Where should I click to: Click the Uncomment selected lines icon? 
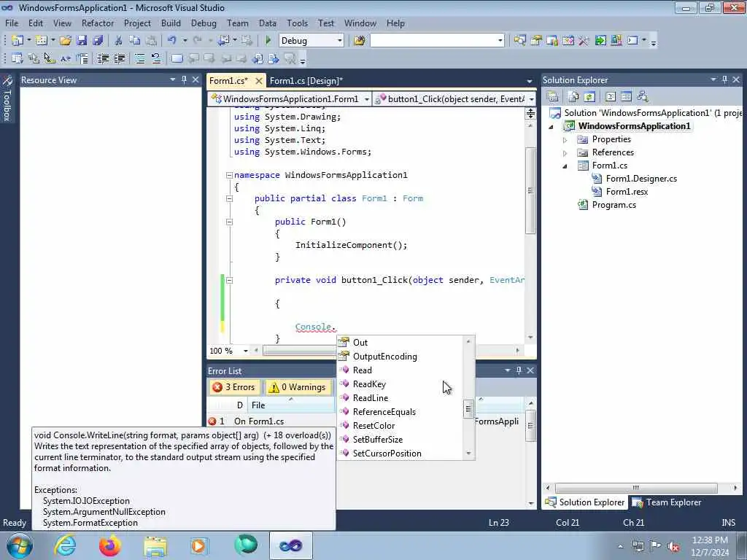[x=156, y=58]
